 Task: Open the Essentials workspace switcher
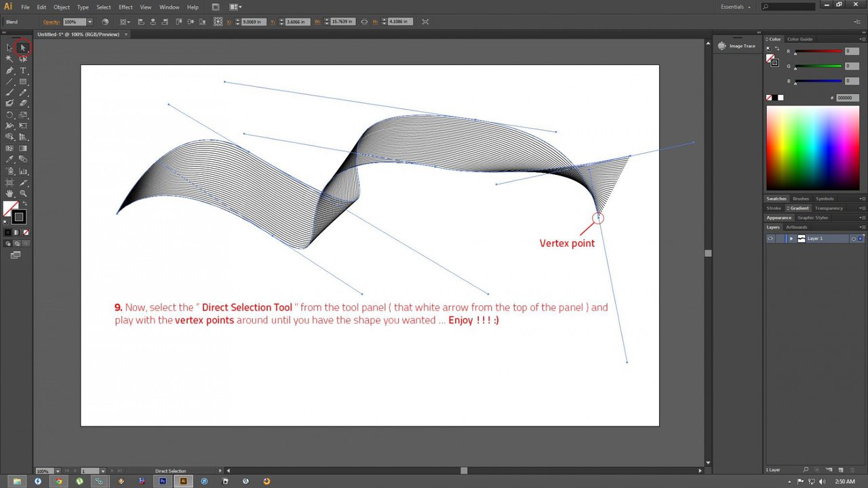pos(736,7)
